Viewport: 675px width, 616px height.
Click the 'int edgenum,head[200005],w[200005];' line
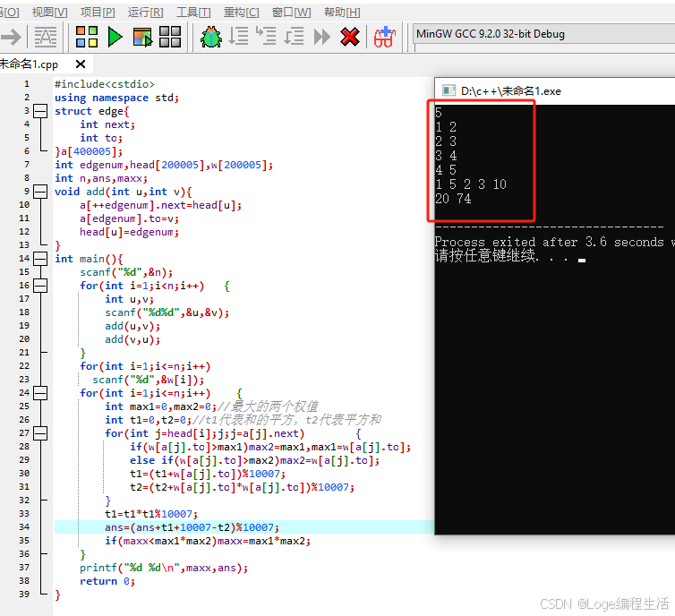coord(164,165)
